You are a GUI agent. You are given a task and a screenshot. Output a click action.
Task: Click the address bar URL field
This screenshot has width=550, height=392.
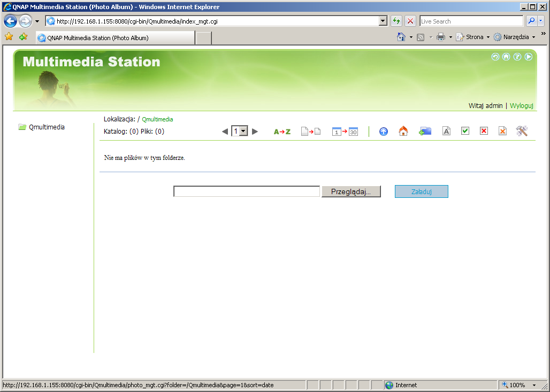click(212, 21)
